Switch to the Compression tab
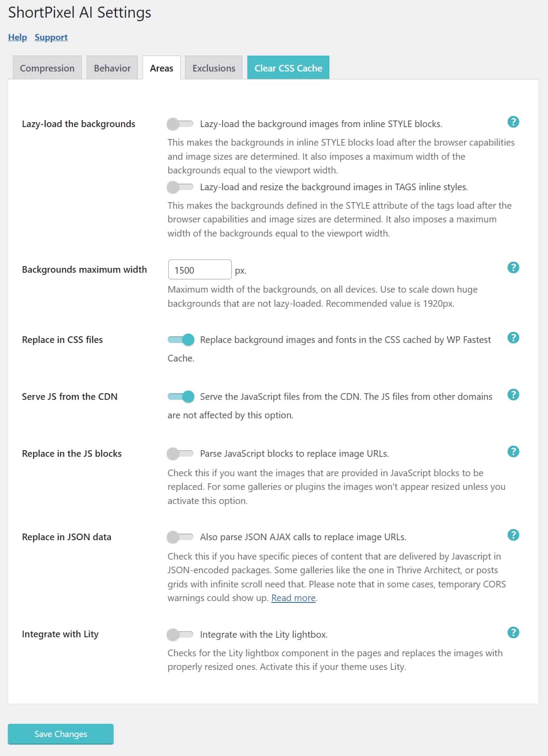The width and height of the screenshot is (548, 756). (47, 68)
